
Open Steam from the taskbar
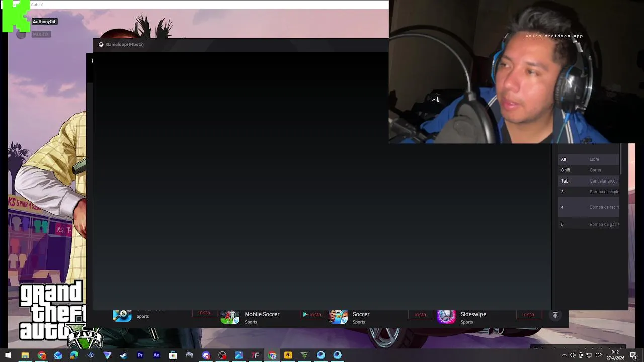123,355
